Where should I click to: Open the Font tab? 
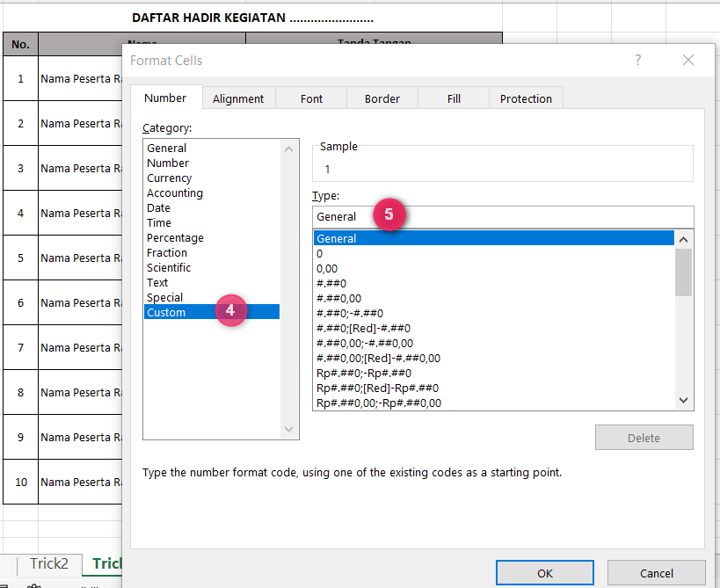pyautogui.click(x=311, y=98)
